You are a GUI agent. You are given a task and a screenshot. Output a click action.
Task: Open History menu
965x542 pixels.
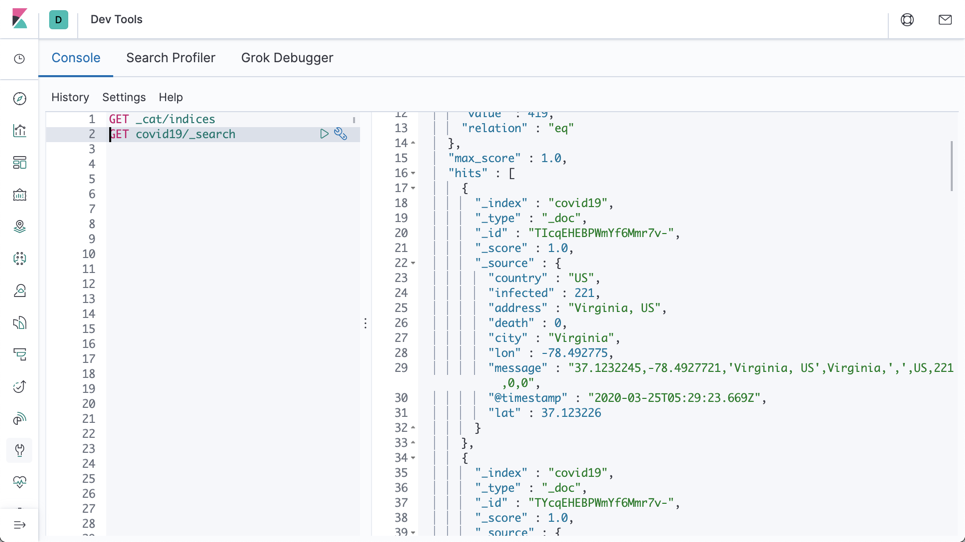click(70, 97)
